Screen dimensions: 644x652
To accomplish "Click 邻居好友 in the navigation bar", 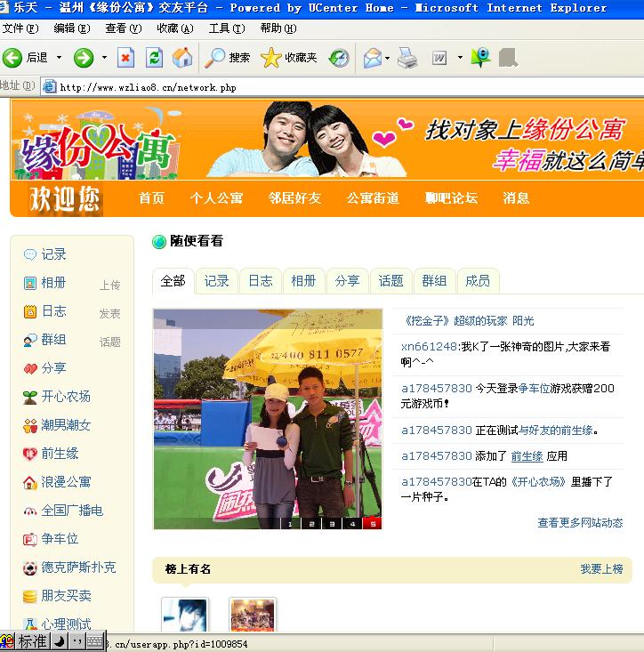I will point(294,198).
